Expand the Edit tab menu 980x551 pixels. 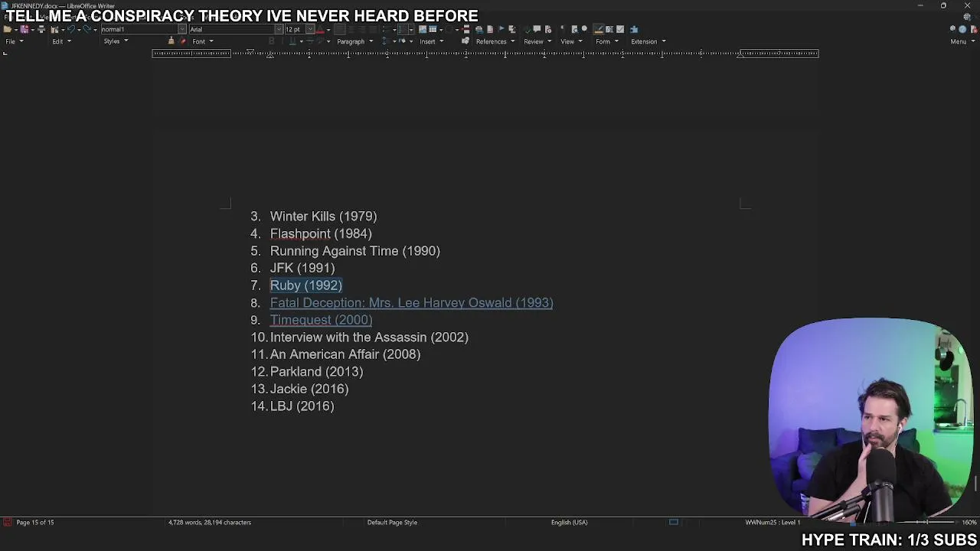(62, 41)
